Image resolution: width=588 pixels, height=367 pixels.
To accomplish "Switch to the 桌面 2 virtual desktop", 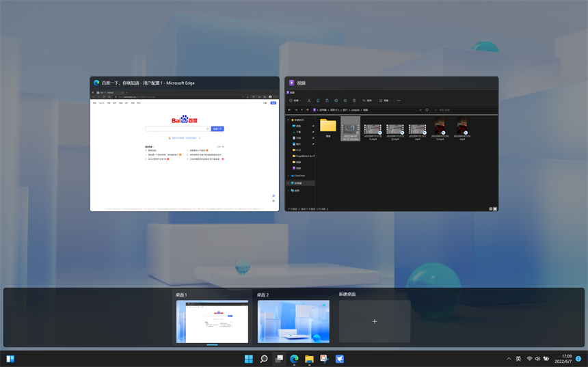I will pyautogui.click(x=293, y=321).
